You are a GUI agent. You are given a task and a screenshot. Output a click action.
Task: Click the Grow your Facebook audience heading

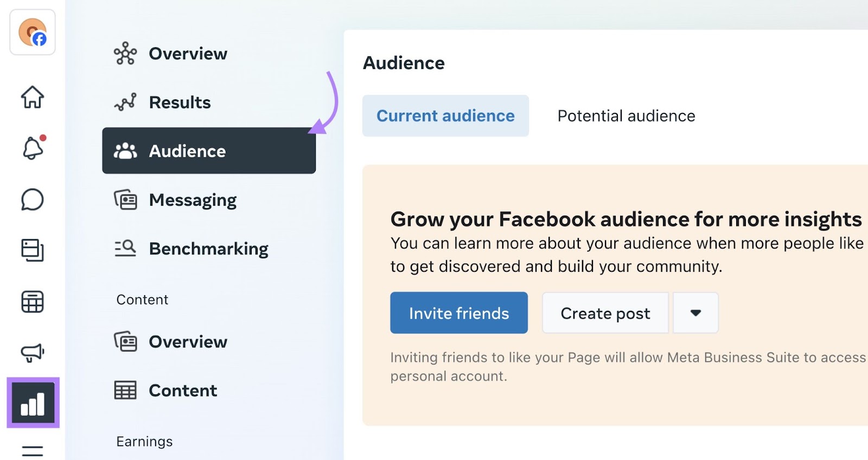coord(626,219)
